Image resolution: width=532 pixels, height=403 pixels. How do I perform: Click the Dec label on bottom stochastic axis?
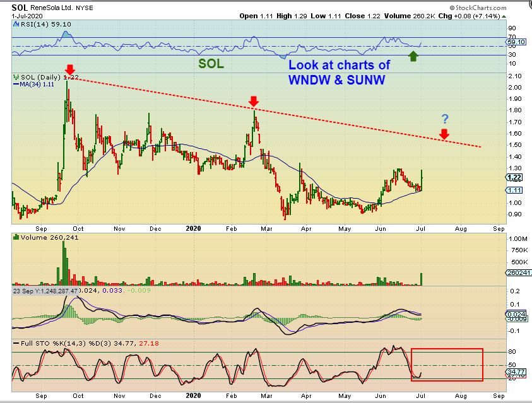click(155, 395)
